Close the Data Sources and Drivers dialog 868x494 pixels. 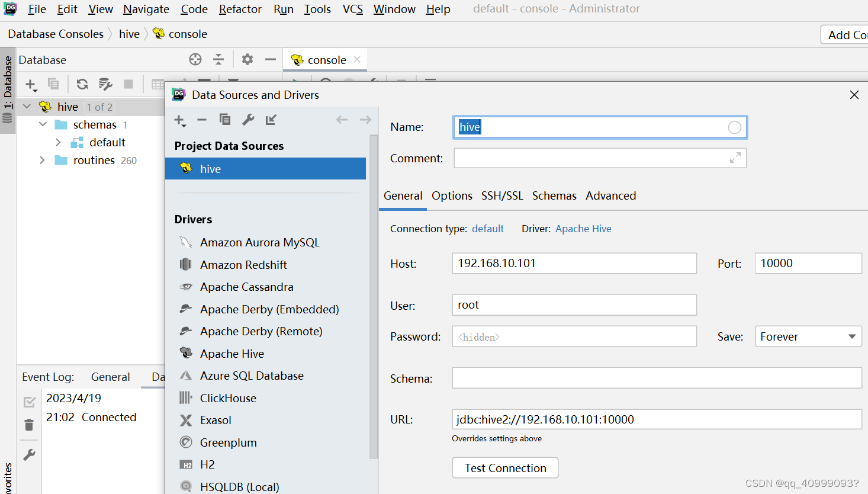tap(854, 95)
